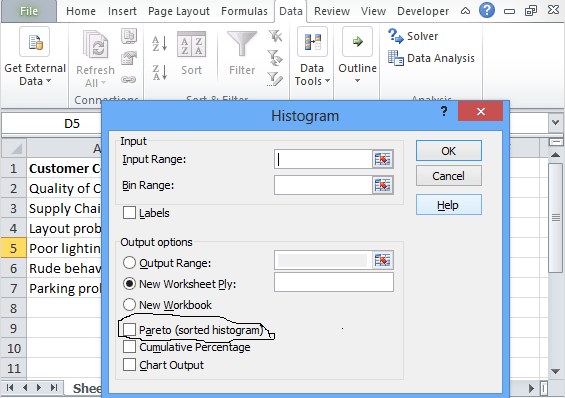Switch to the Formulas ribbon tab
Viewport: 565px width, 398px height.
[244, 11]
